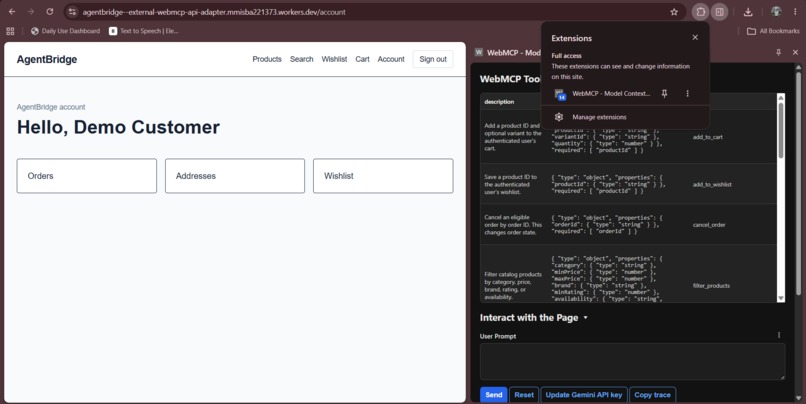Reload the page with the refresh icon
The image size is (806, 404).
[49, 12]
